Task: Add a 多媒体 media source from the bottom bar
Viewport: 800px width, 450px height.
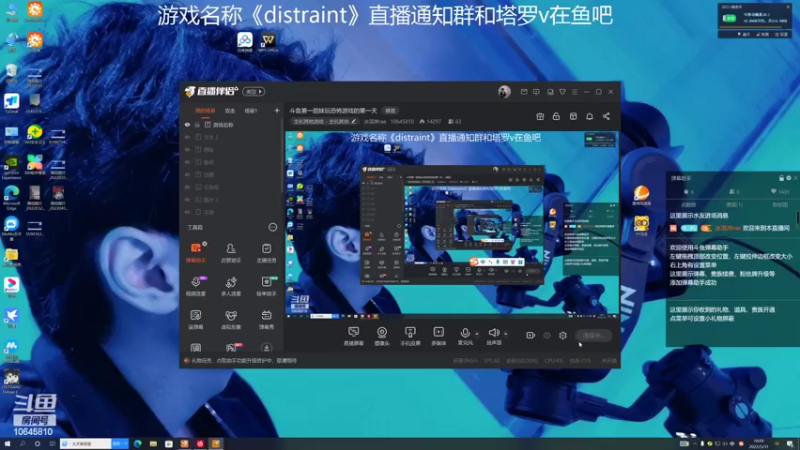Action: click(x=438, y=336)
